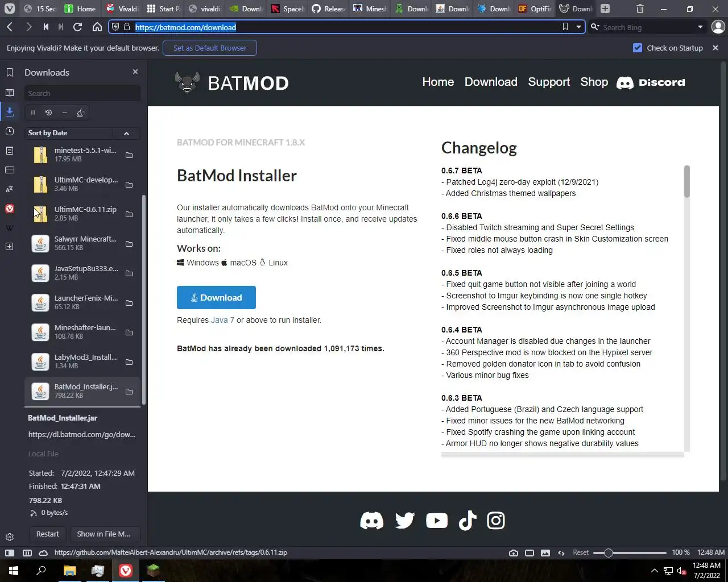Screen dimensions: 728x582
Task: Expand the address bar history dropdown
Action: pos(578,27)
